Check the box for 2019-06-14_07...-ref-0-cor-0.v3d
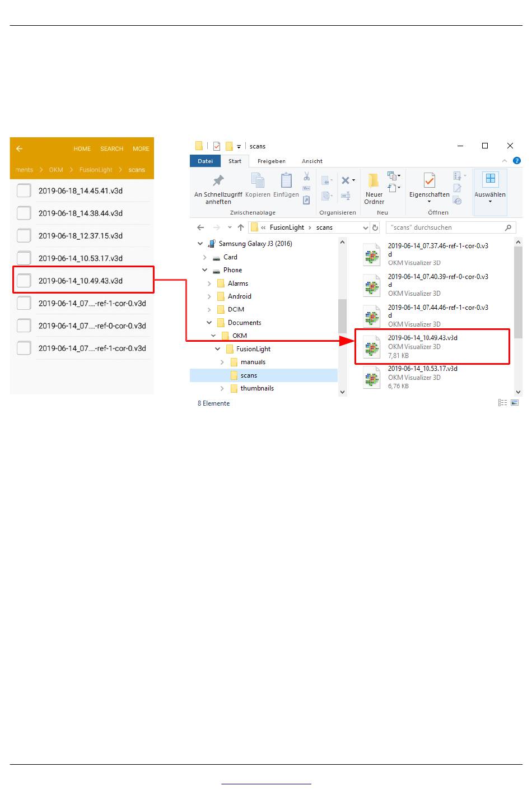532x795 pixels. 24,326
